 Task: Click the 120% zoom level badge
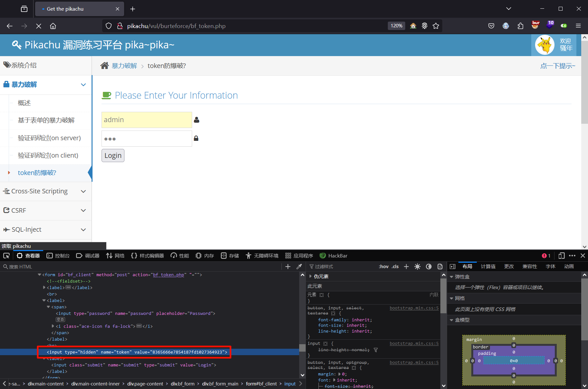point(397,26)
